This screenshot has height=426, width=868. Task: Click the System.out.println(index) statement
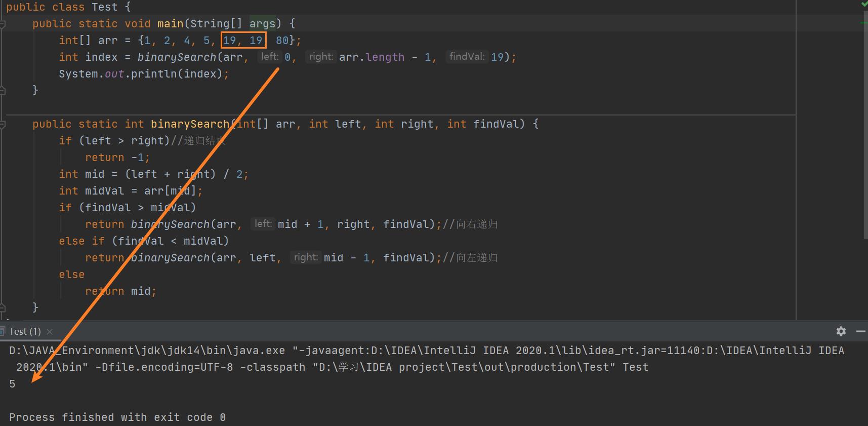(x=144, y=74)
